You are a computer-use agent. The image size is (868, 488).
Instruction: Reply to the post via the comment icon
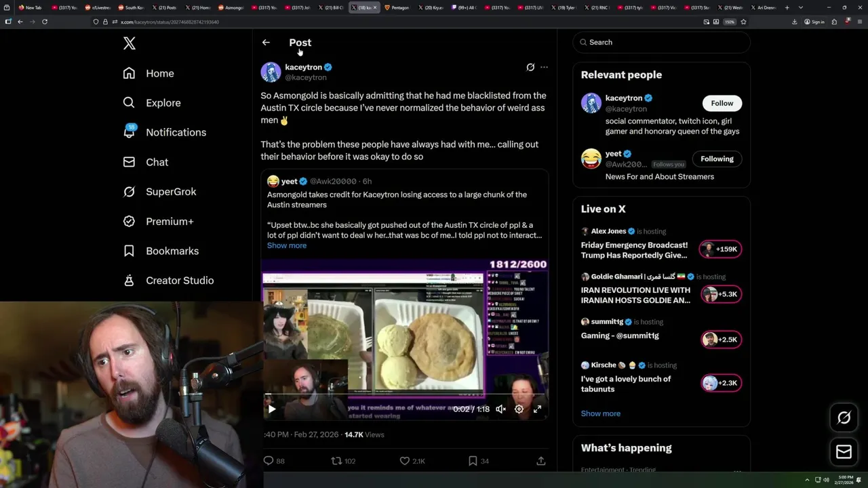click(x=269, y=461)
